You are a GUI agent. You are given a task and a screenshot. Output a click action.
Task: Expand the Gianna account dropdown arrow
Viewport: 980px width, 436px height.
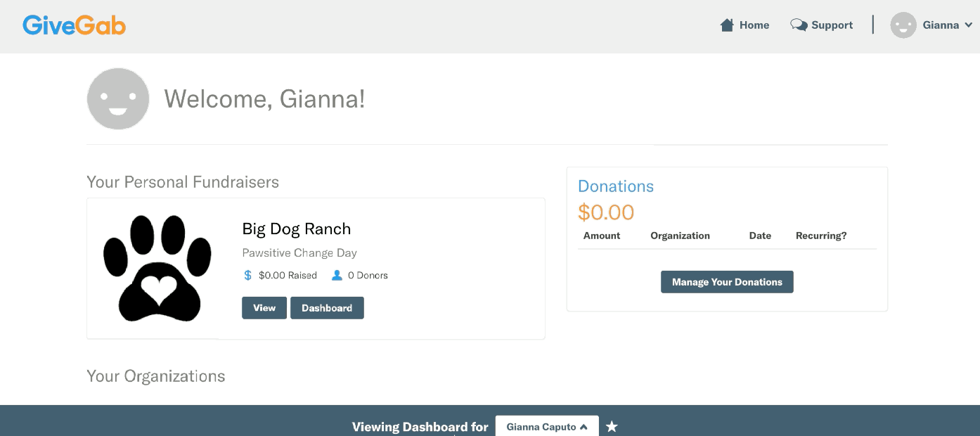tap(968, 25)
